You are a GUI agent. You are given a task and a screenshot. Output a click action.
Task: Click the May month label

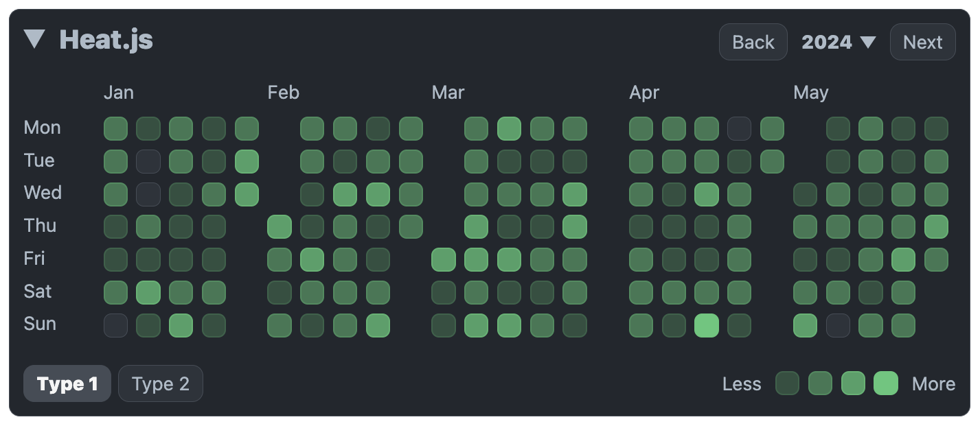[x=811, y=93]
